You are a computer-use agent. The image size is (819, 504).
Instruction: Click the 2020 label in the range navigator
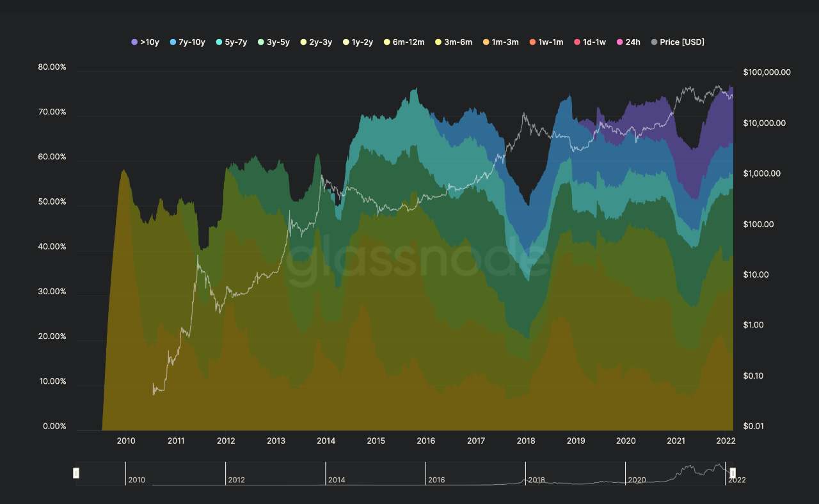(x=637, y=480)
